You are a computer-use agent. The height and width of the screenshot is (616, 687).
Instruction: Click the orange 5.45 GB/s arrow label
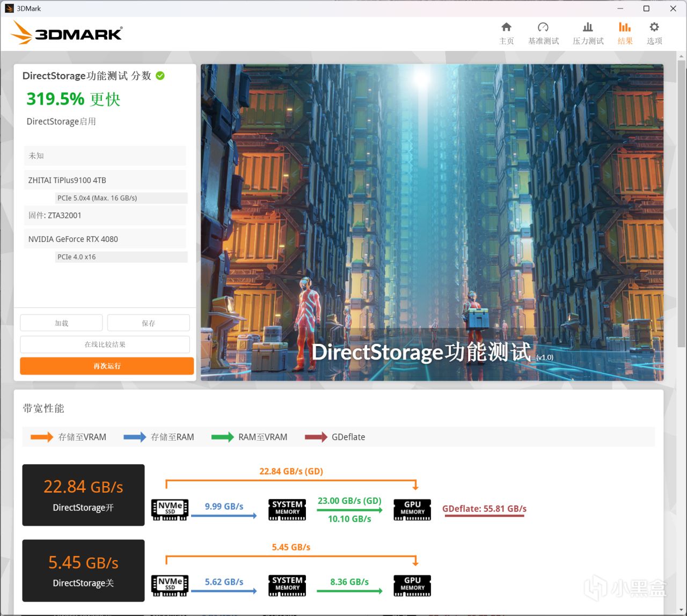(x=291, y=547)
